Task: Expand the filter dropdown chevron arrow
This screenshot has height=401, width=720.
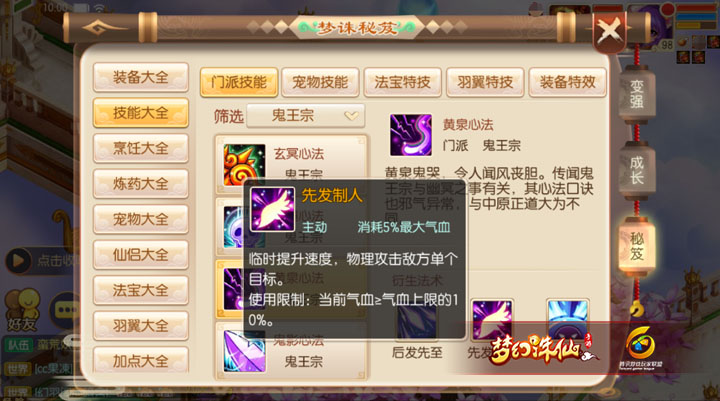Action: point(351,116)
